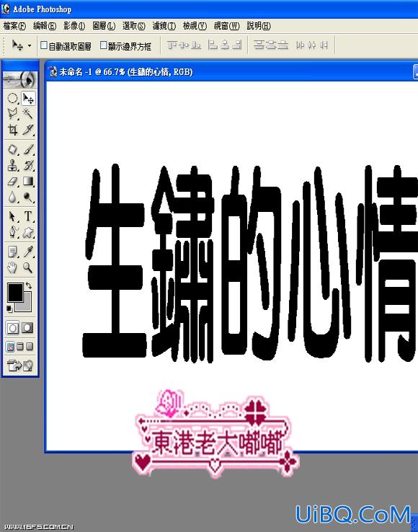Viewport: 418px width, 532px height.
Task: Select the Notes tool
Action: pyautogui.click(x=12, y=252)
